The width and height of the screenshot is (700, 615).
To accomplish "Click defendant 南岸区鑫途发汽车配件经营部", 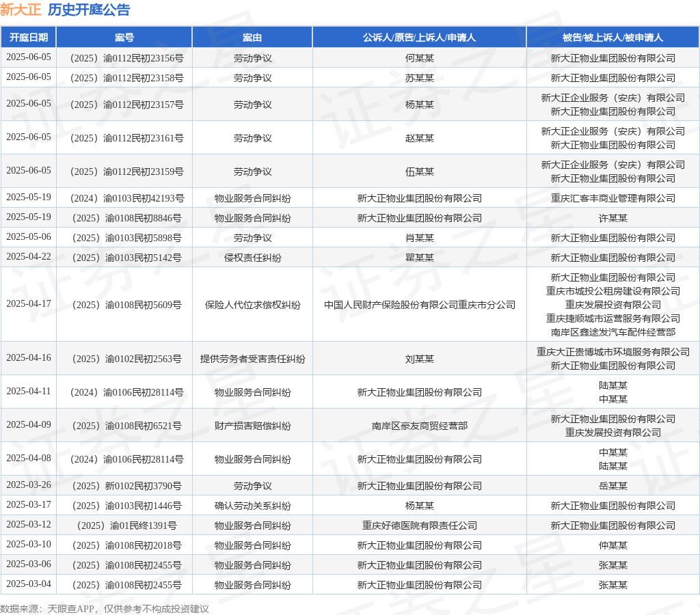I will coord(613,332).
